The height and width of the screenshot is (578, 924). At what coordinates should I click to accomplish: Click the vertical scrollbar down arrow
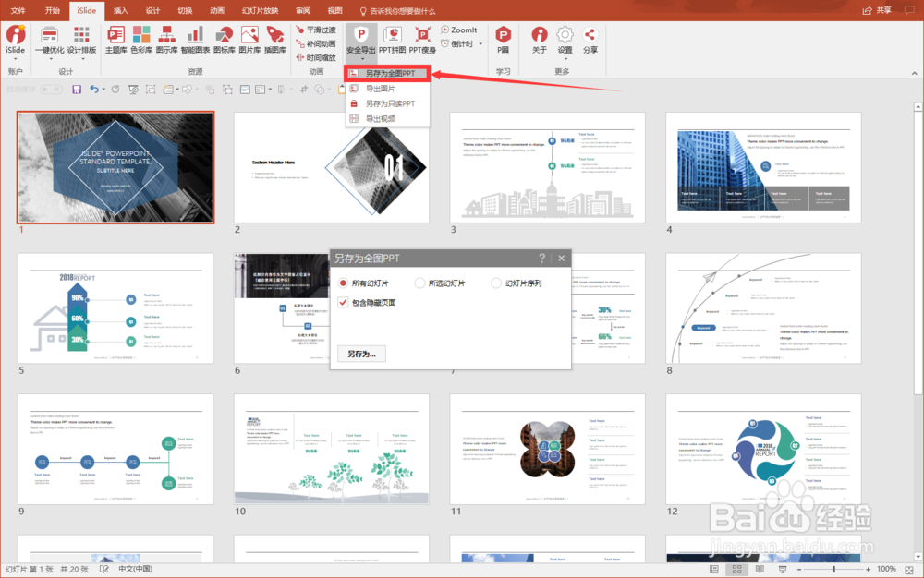(x=918, y=556)
